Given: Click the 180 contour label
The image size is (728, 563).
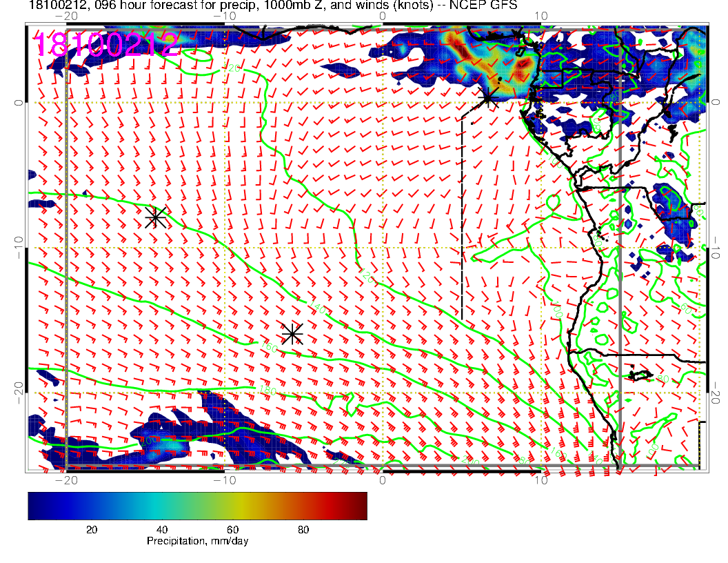Looking at the screenshot, I should tap(268, 391).
